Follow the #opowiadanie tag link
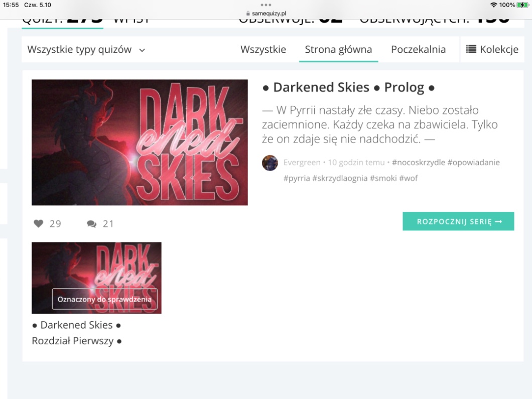This screenshot has width=532, height=399. tap(473, 163)
